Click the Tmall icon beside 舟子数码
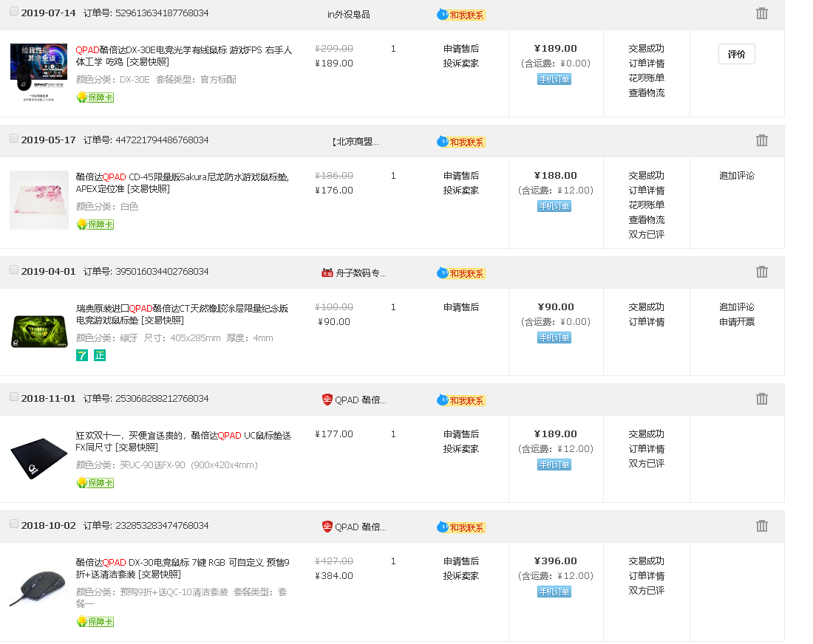 pyautogui.click(x=327, y=273)
